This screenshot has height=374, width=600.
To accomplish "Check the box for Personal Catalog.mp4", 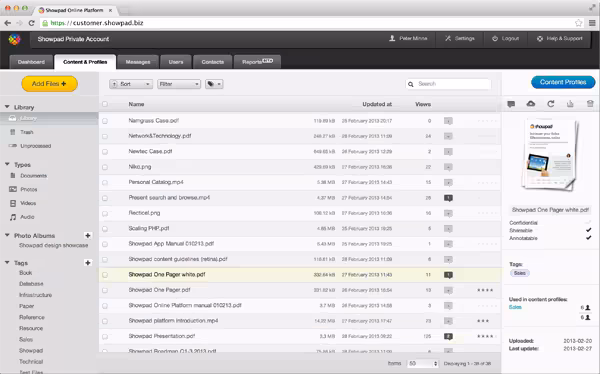I will (x=105, y=183).
